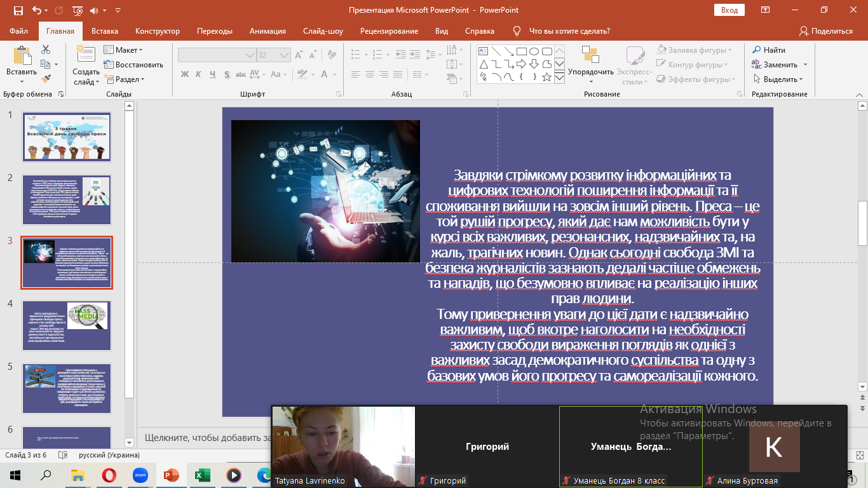This screenshot has height=488, width=868.
Task: Open spell check icon in status bar
Action: pyautogui.click(x=62, y=455)
